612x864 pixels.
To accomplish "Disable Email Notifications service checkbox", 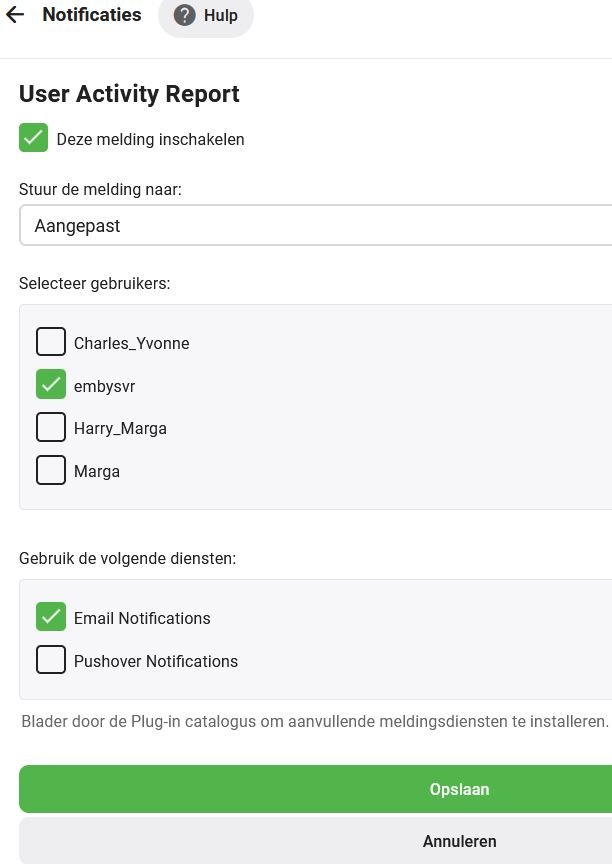I will point(51,617).
